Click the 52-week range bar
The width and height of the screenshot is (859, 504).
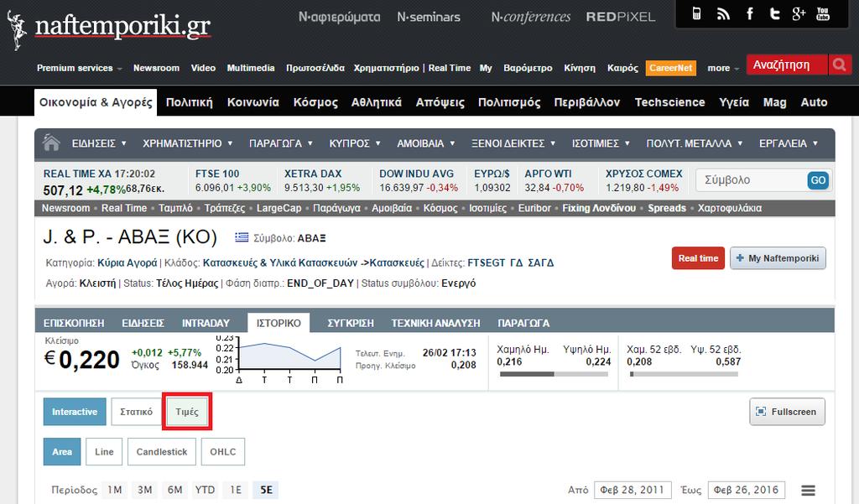684,374
